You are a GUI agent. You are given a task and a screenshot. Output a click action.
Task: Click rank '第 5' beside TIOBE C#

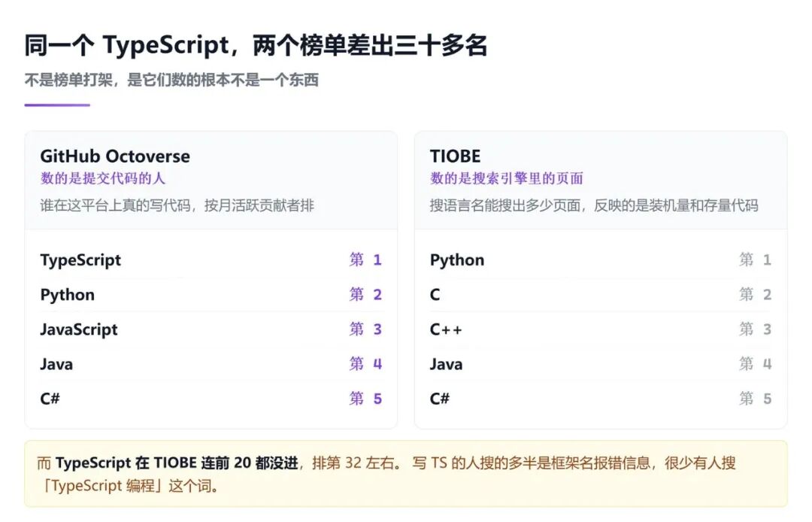756,398
